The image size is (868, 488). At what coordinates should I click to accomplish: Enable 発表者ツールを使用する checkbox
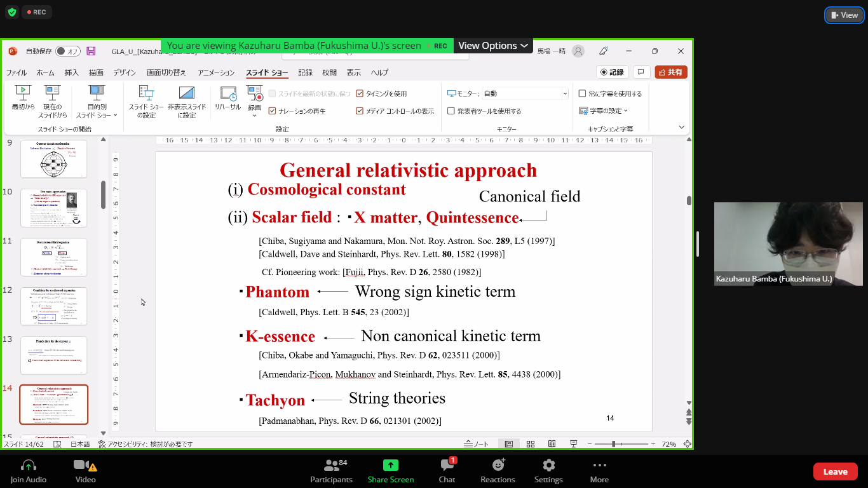(x=451, y=111)
